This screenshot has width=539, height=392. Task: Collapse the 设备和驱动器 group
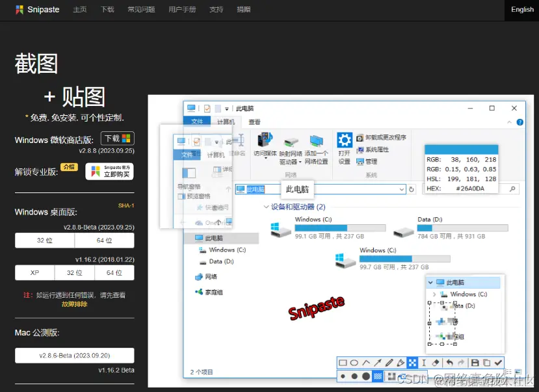click(266, 207)
